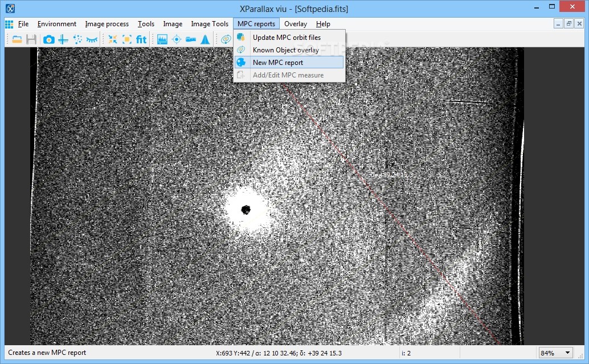Image resolution: width=589 pixels, height=364 pixels.
Task: Click the save floppy disk icon
Action: (x=31, y=39)
